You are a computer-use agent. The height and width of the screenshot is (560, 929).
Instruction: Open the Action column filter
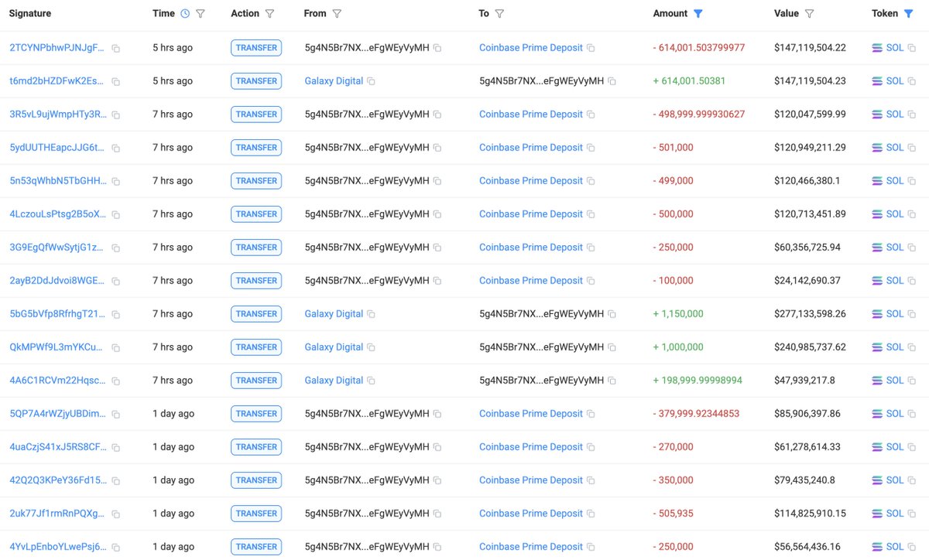tap(269, 13)
